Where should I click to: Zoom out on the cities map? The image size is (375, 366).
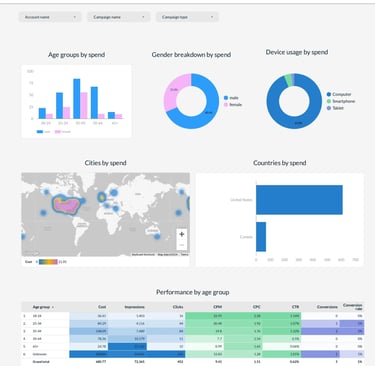[x=182, y=245]
